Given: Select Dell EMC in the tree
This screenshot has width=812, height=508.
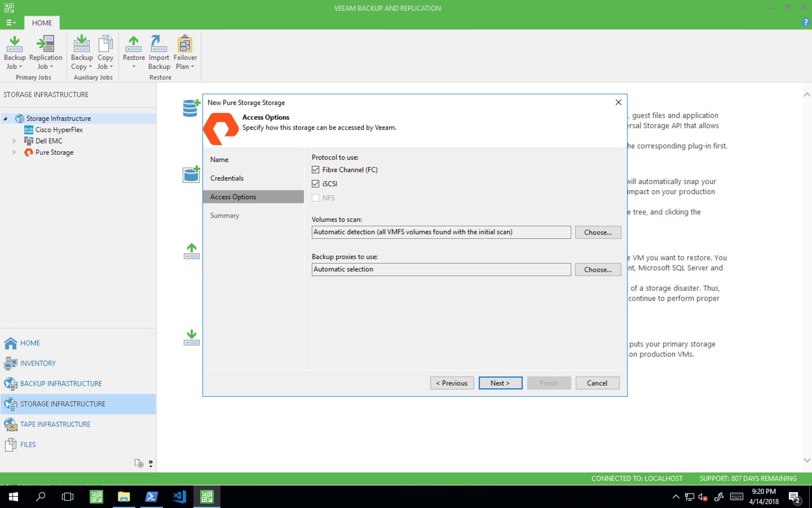Looking at the screenshot, I should pos(49,141).
